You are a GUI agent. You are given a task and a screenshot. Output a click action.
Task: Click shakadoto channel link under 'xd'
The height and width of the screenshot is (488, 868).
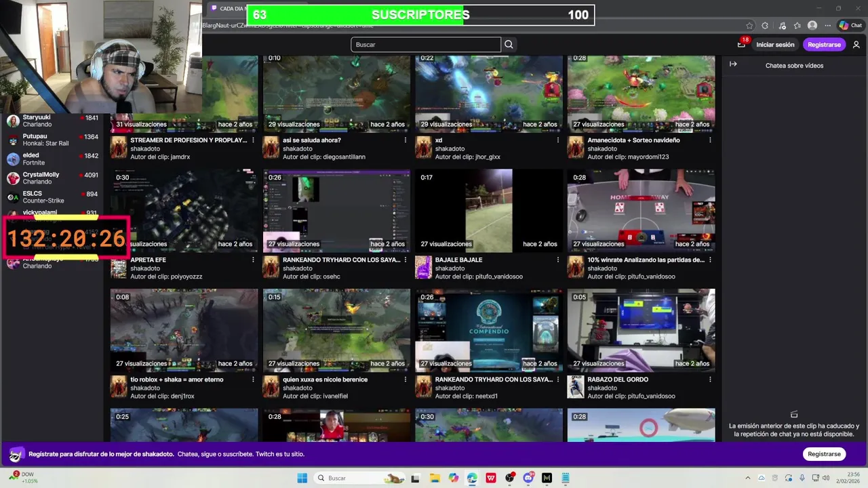click(450, 148)
